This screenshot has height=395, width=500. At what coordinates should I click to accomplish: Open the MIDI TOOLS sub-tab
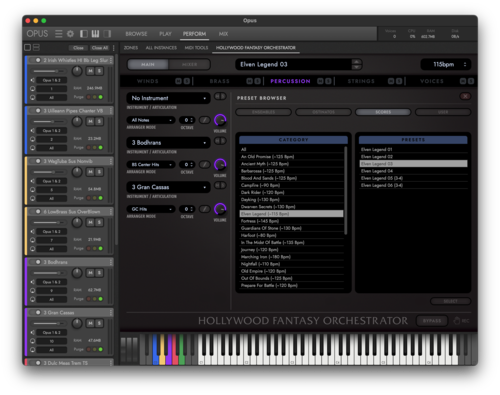196,48
